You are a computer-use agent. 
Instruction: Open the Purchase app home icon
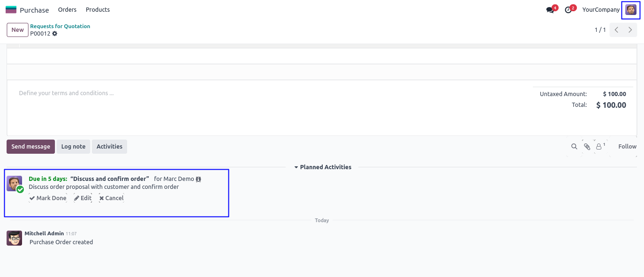point(11,10)
